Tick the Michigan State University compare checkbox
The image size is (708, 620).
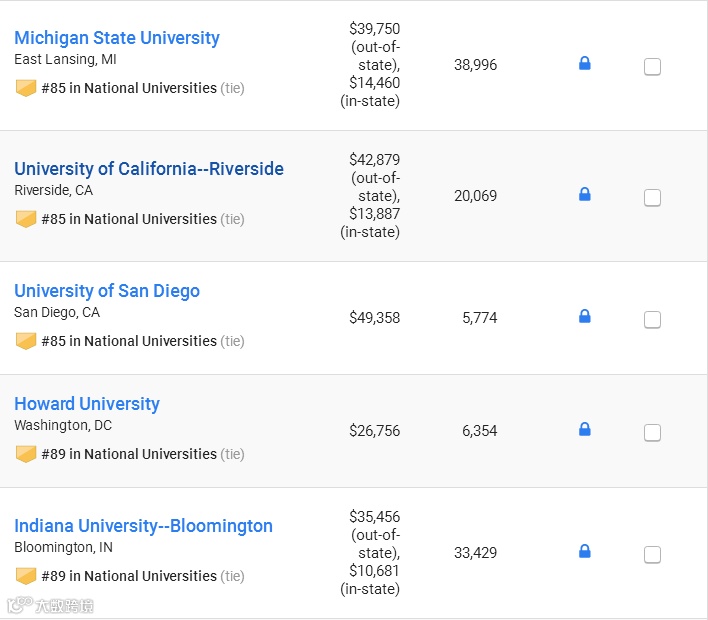tap(652, 67)
